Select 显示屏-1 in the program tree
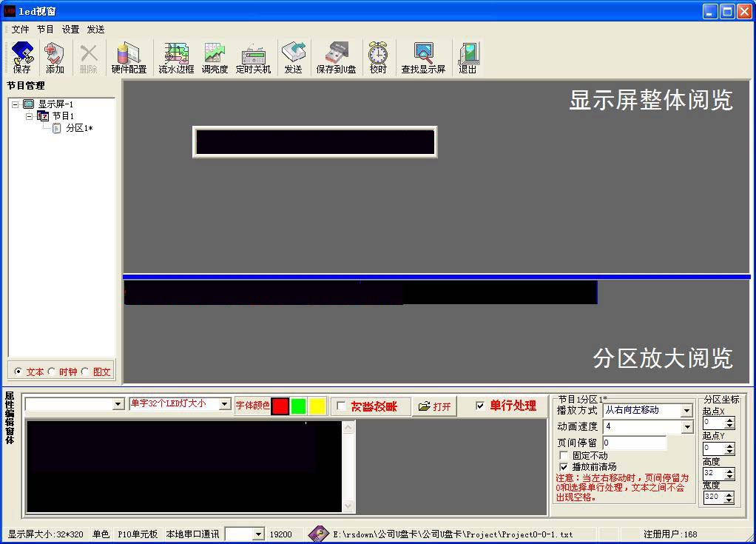The height and width of the screenshot is (544, 756). pyautogui.click(x=55, y=104)
